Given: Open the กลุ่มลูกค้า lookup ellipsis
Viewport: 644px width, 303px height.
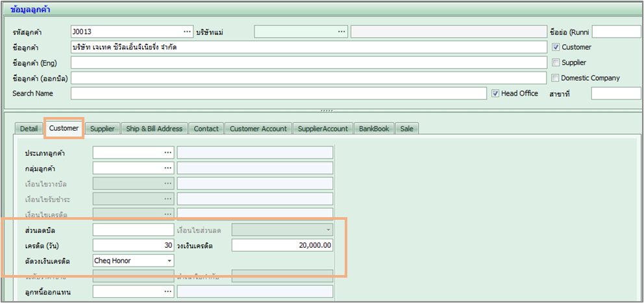Looking at the screenshot, I should point(168,168).
